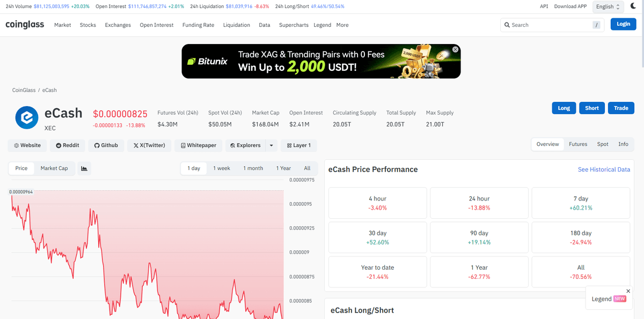Open the Bitunix promotional banner
644x319 pixels.
coord(321,61)
